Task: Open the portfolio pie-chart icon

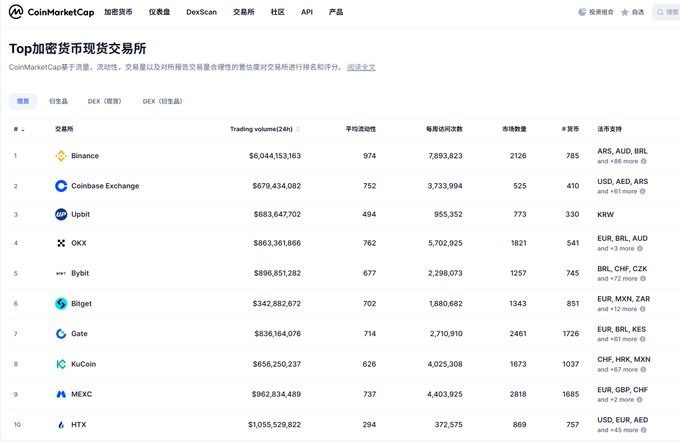Action: [582, 12]
